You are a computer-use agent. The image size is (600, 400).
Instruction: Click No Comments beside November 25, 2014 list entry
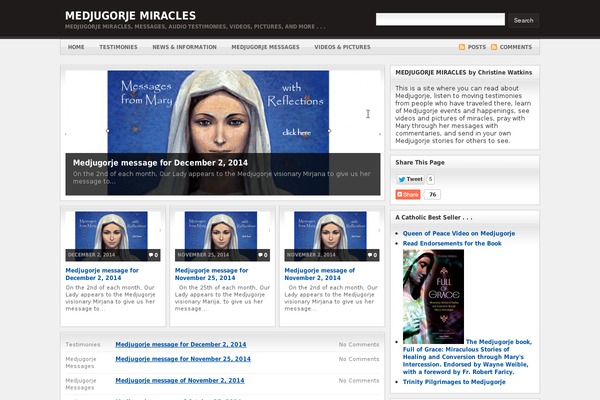[x=359, y=359]
